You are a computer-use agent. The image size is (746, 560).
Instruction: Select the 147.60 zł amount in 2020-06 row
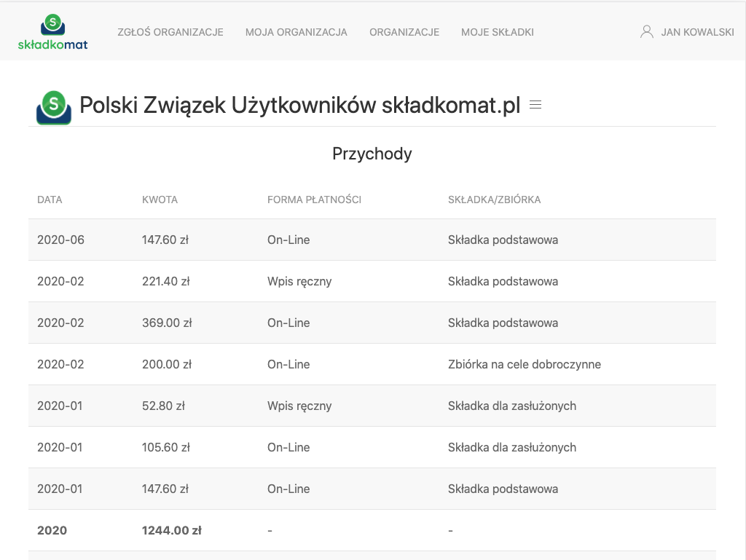[x=165, y=240]
